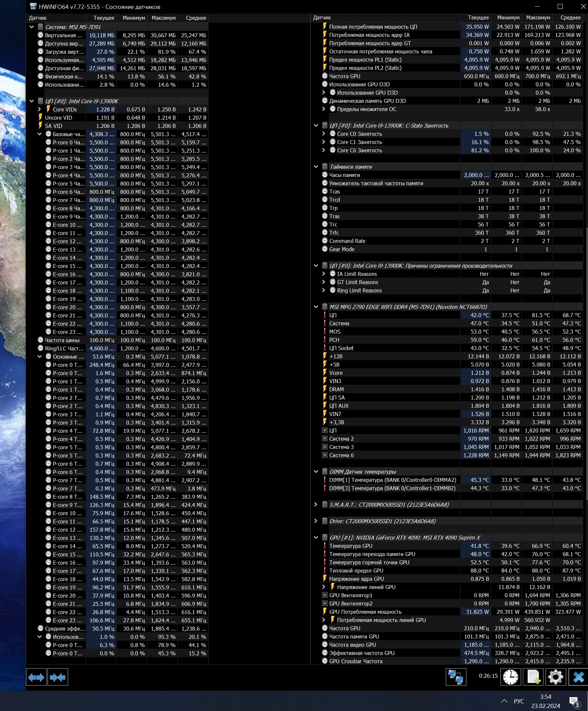Collapse the GPU [#1] NVIDIA GeForce RTX 4090 group
This screenshot has width=588, height=711.
click(x=316, y=538)
